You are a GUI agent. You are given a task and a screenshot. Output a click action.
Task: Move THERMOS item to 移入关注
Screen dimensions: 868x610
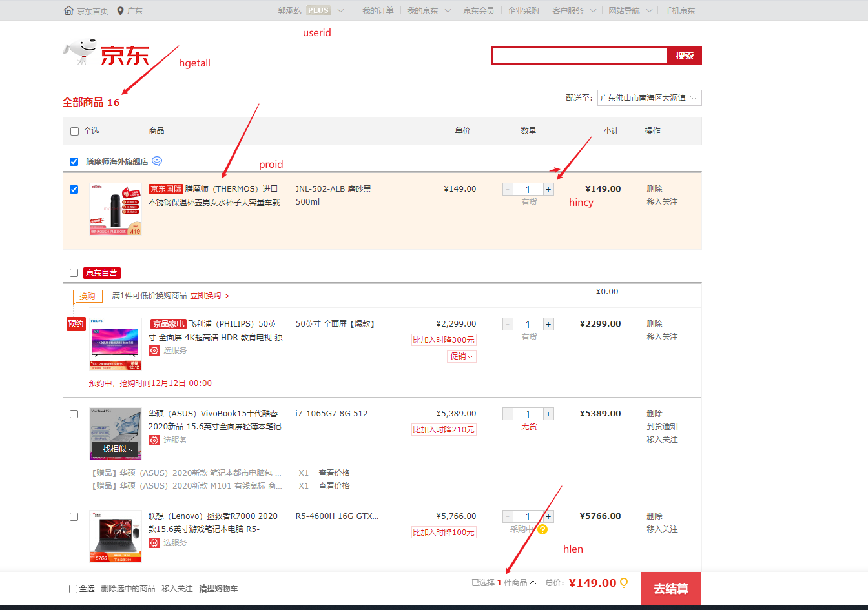pos(663,202)
